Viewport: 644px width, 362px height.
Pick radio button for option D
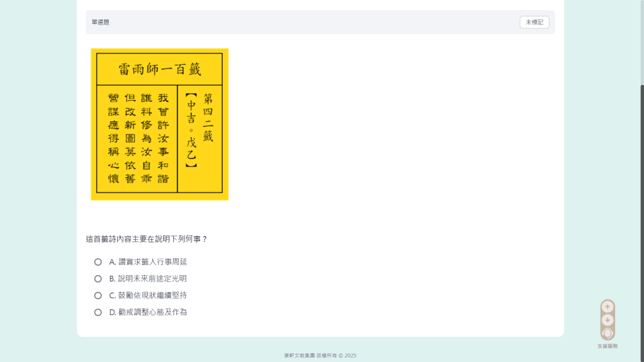point(98,312)
